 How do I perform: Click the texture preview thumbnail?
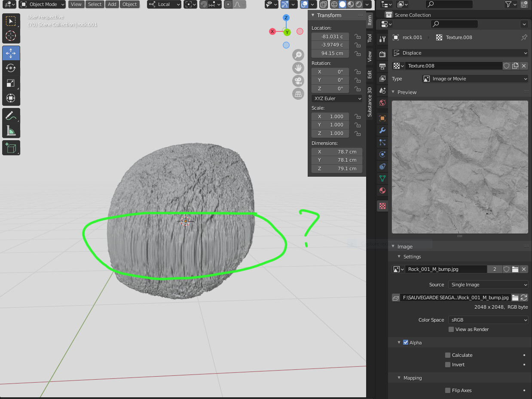click(459, 167)
